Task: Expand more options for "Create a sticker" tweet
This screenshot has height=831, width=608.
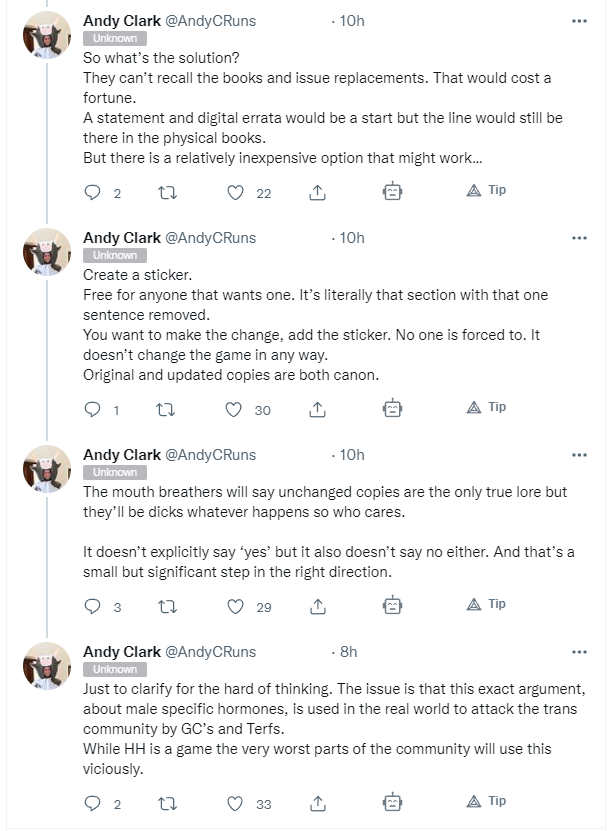Action: click(x=579, y=238)
